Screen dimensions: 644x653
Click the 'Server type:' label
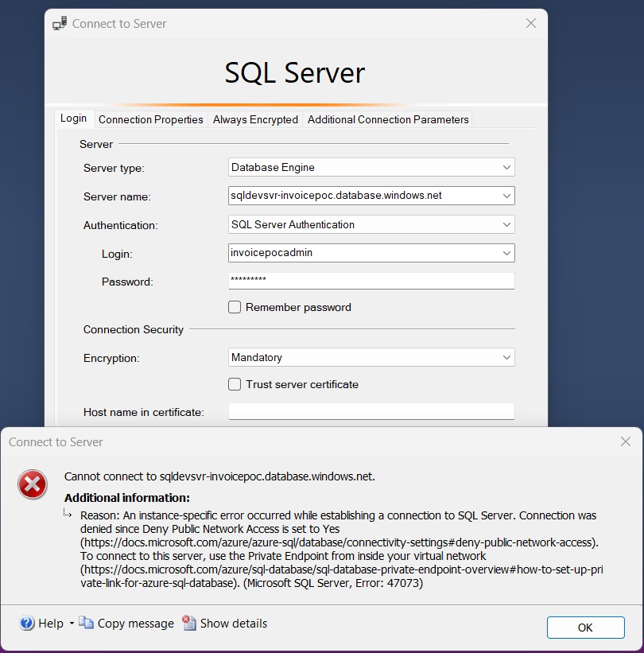click(114, 168)
